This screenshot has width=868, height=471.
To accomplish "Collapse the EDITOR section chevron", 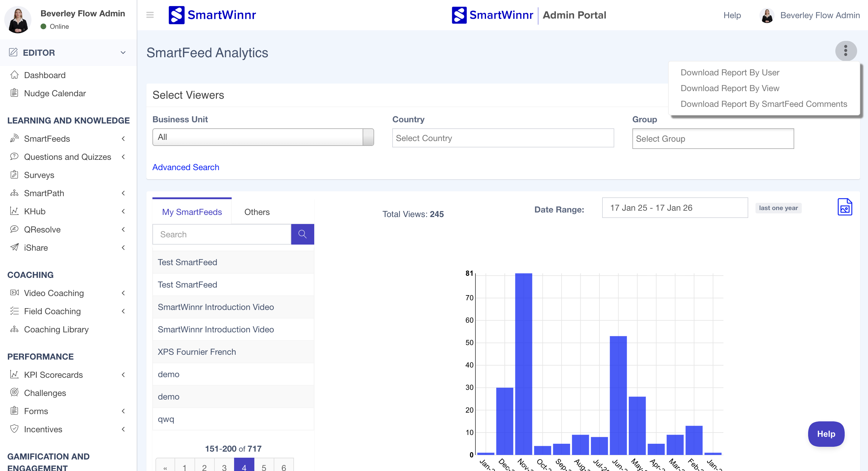I will [x=123, y=53].
